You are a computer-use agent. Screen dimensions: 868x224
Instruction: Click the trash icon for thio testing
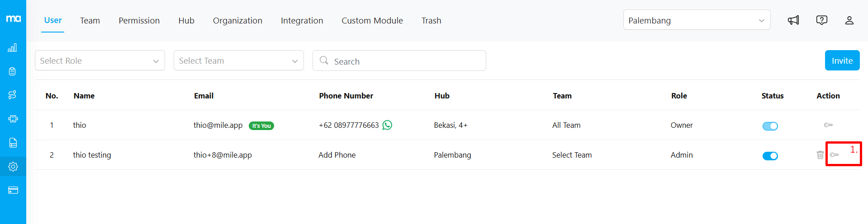(820, 155)
